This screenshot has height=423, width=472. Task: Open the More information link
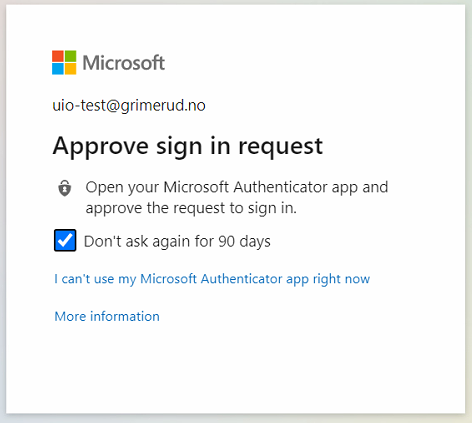point(107,316)
